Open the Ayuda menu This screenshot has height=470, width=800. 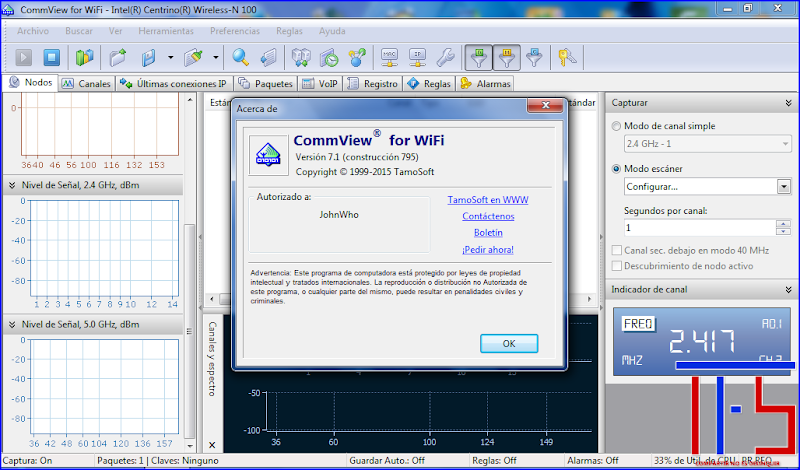click(x=332, y=31)
